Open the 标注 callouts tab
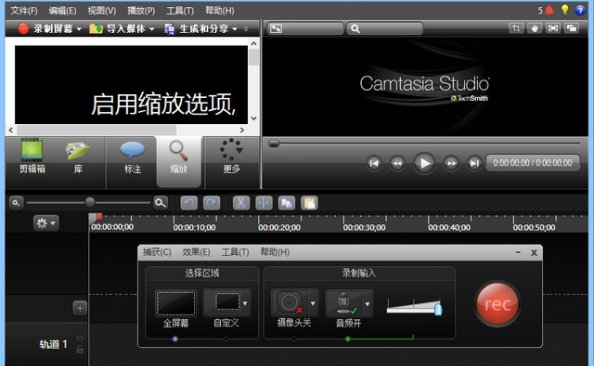Viewport: 594px width, 366px height. click(x=132, y=157)
